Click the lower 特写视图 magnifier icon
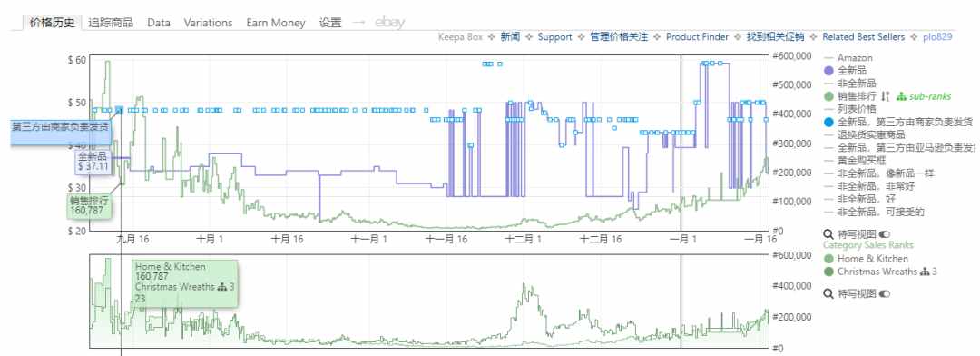The image size is (980, 356). pyautogui.click(x=829, y=293)
